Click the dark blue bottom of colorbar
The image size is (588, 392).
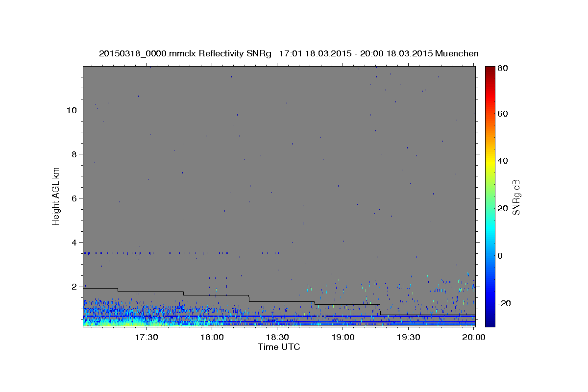[490, 321]
